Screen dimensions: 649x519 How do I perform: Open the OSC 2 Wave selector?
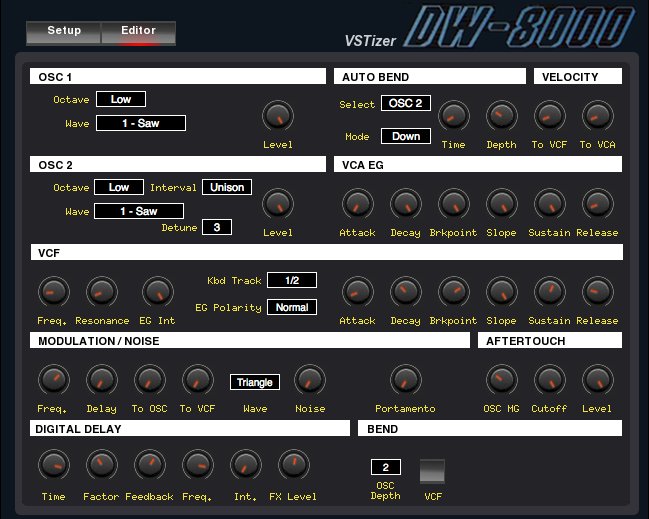139,211
